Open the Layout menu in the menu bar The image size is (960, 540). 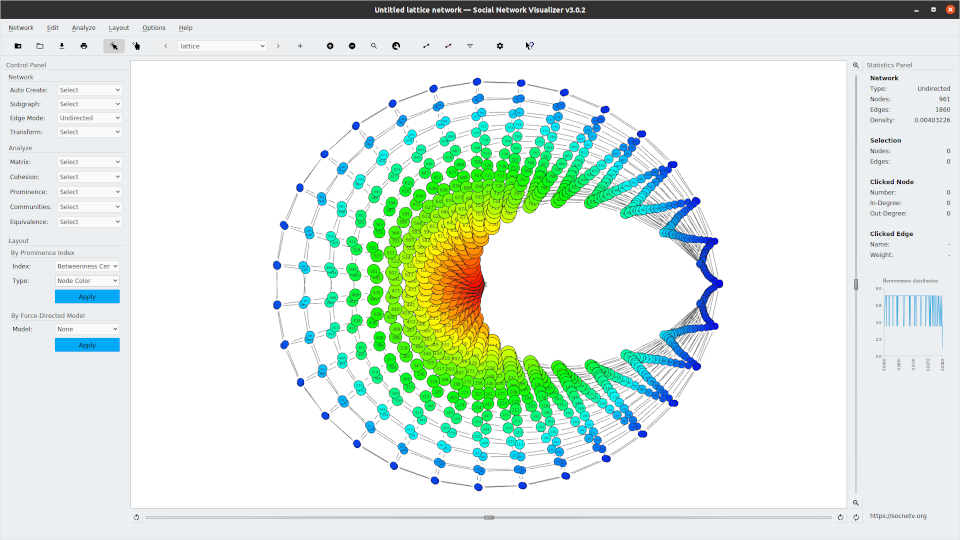[x=119, y=28]
